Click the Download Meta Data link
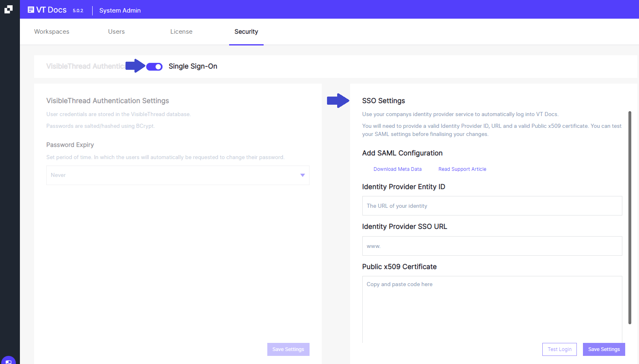Image resolution: width=639 pixels, height=364 pixels. tap(398, 169)
